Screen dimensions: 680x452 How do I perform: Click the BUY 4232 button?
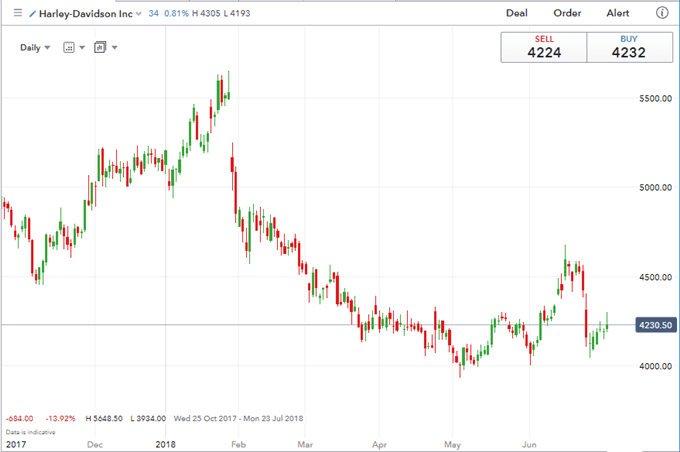[629, 47]
